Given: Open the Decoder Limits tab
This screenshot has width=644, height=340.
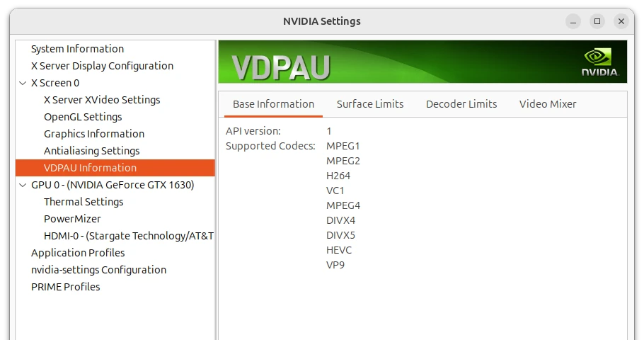Looking at the screenshot, I should pyautogui.click(x=461, y=104).
